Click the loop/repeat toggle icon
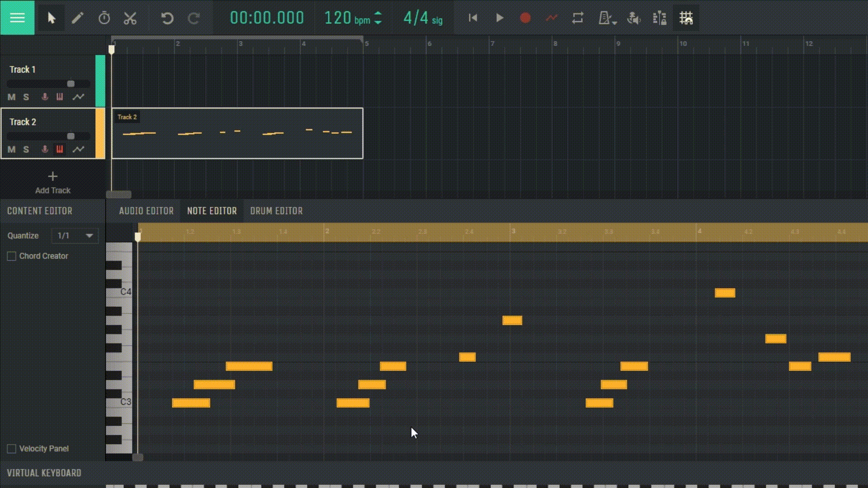Viewport: 868px width, 488px height. 577,18
